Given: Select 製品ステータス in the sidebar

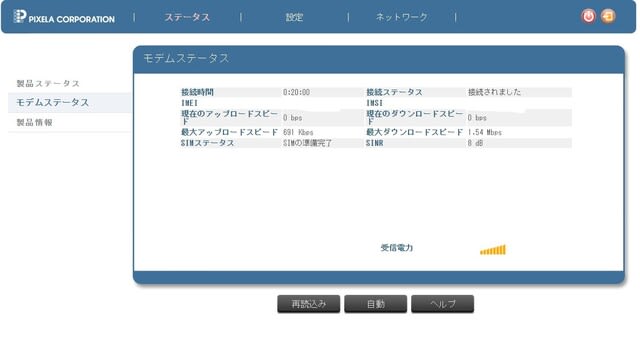Looking at the screenshot, I should pyautogui.click(x=48, y=83).
